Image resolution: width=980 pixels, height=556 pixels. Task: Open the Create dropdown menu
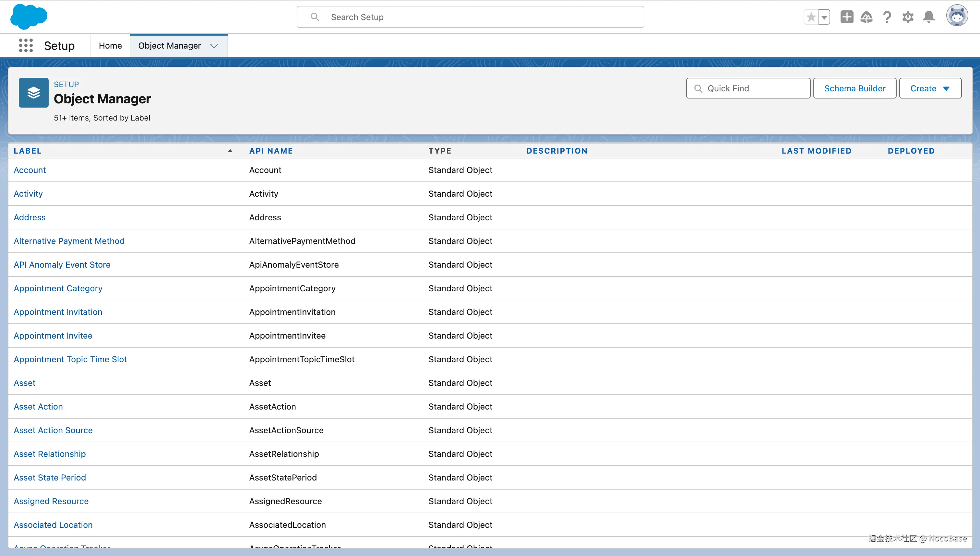click(x=930, y=88)
